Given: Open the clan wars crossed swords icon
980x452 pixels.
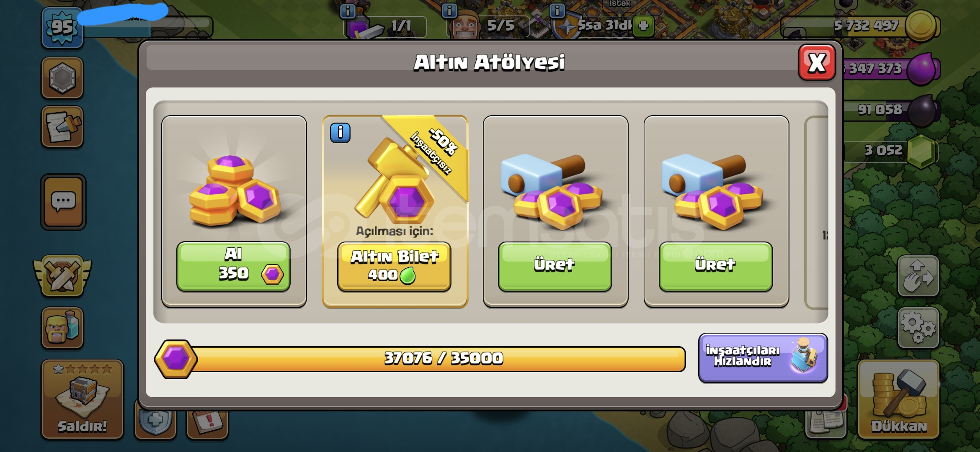Looking at the screenshot, I should pos(63,276).
